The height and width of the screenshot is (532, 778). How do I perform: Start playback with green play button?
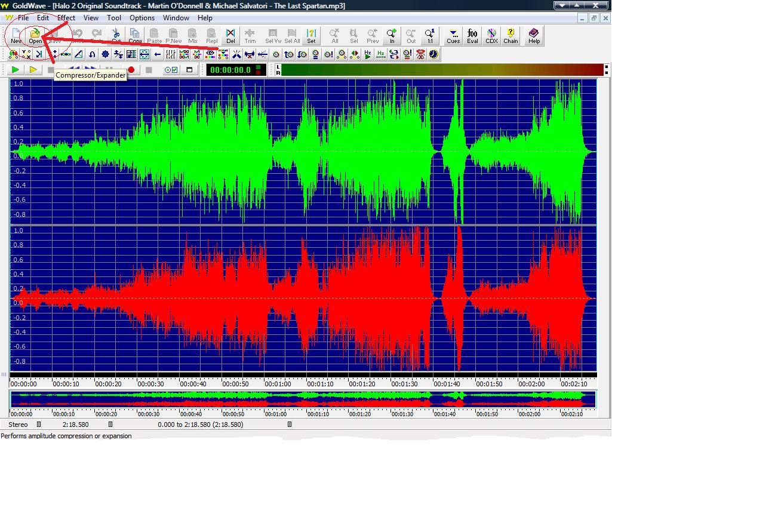tap(16, 70)
